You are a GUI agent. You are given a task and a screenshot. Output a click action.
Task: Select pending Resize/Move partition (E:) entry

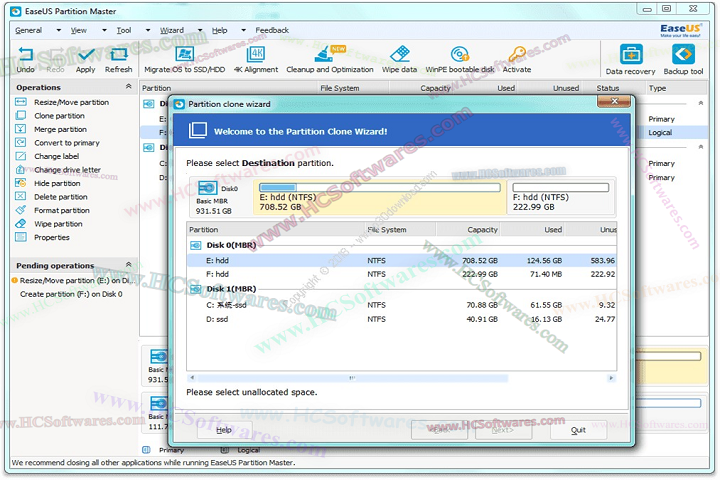73,280
